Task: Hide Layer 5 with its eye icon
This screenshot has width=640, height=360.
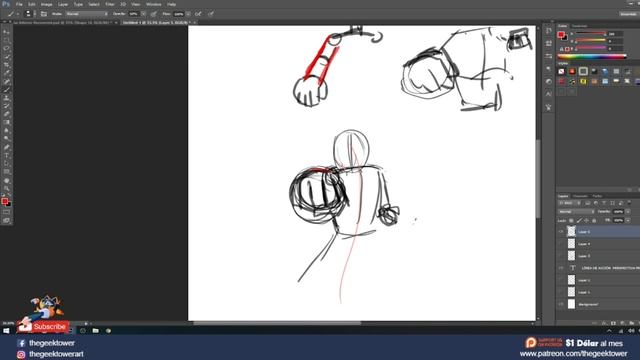Action: pyautogui.click(x=561, y=231)
